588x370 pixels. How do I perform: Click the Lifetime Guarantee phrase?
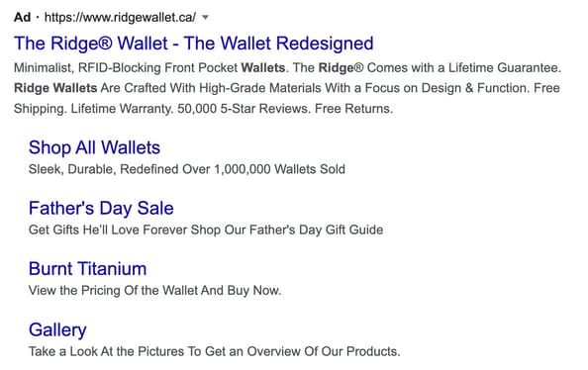pyautogui.click(x=505, y=68)
